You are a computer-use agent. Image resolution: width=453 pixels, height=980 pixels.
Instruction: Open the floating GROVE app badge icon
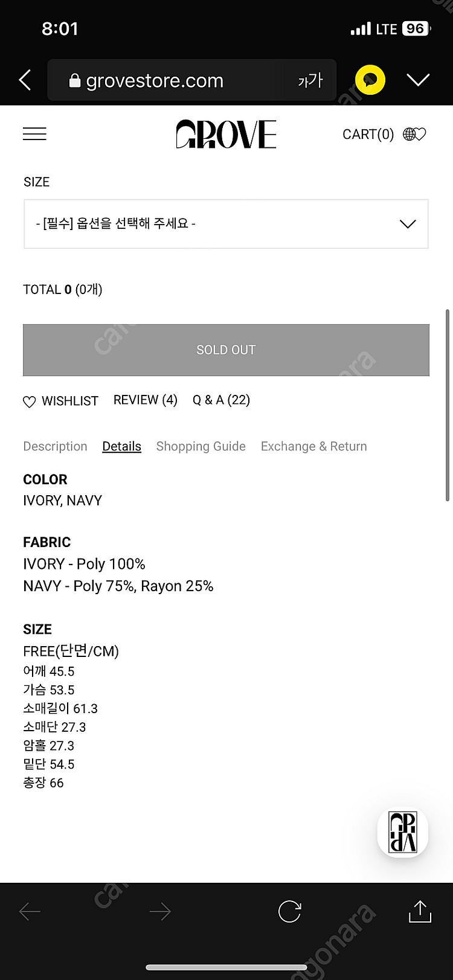tap(403, 833)
